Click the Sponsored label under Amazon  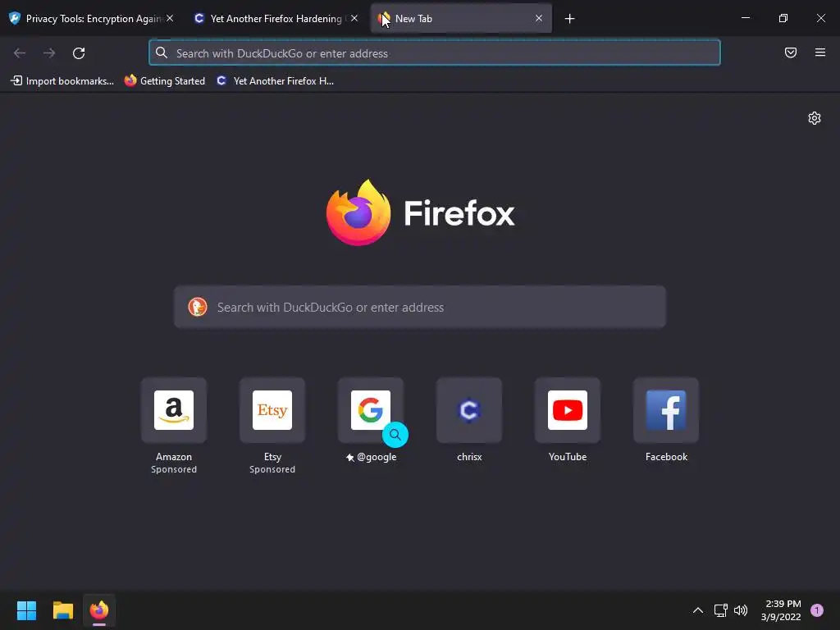174,469
